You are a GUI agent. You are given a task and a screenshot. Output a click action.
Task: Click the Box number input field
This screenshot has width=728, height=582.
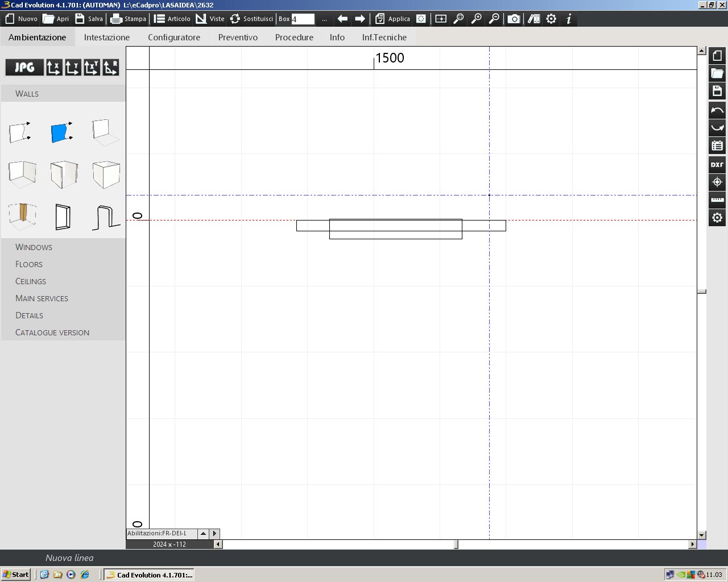(x=303, y=19)
